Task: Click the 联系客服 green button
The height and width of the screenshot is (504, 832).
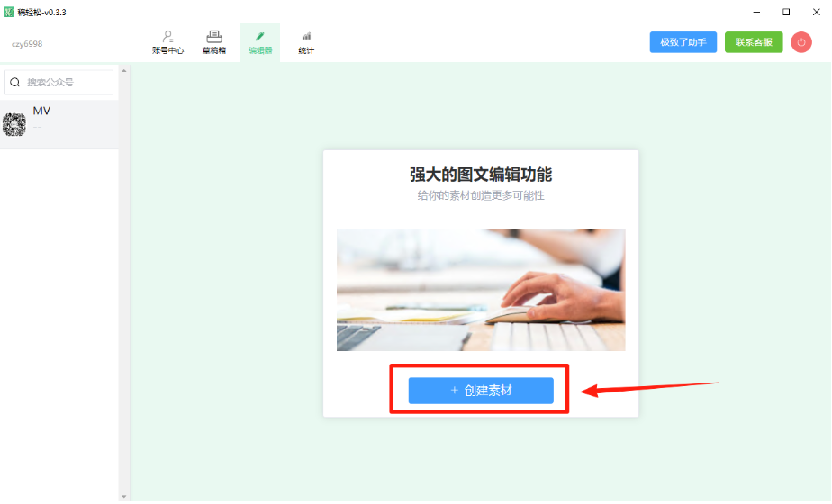Action: [x=754, y=42]
